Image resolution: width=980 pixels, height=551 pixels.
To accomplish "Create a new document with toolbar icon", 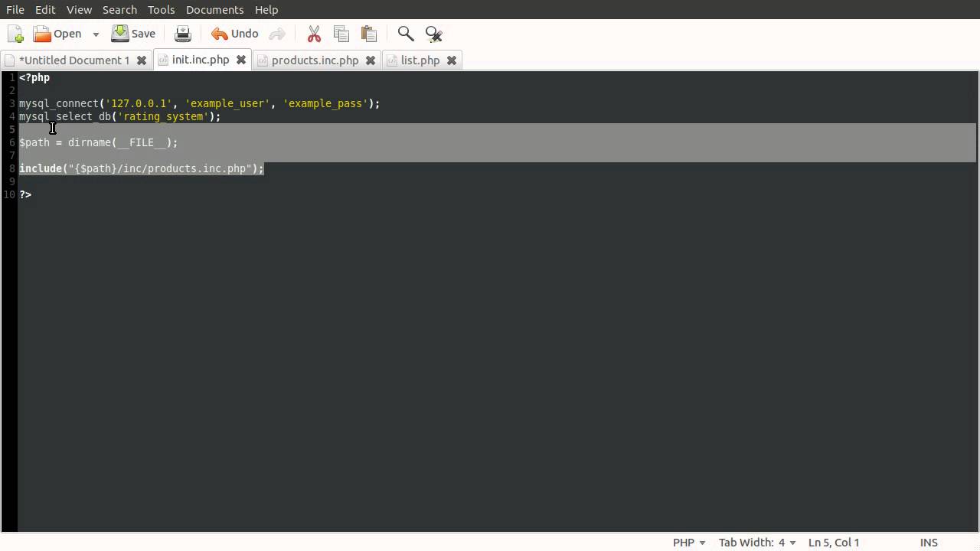I will [15, 34].
